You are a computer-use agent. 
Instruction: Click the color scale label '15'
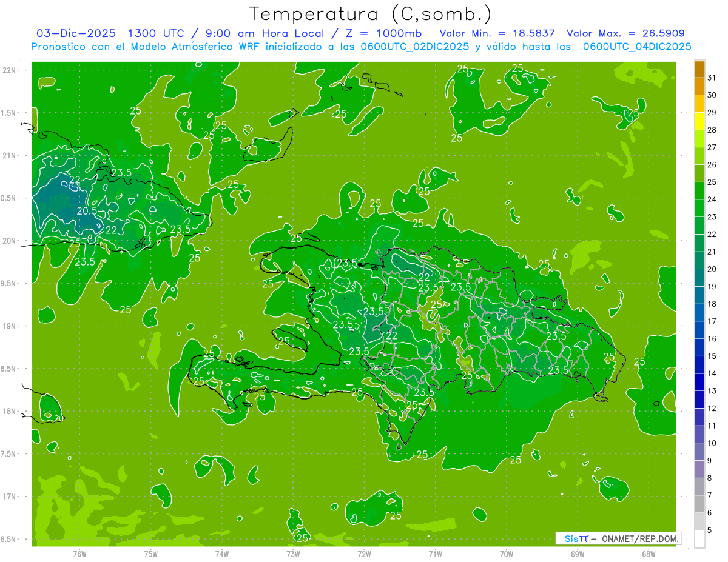pyautogui.click(x=712, y=356)
